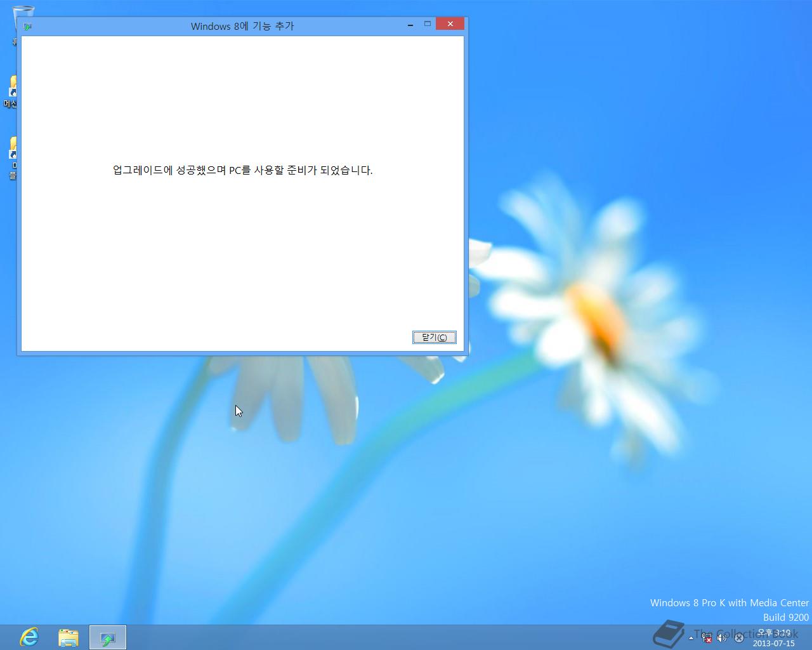Click the upgrade success message text

pyautogui.click(x=243, y=170)
